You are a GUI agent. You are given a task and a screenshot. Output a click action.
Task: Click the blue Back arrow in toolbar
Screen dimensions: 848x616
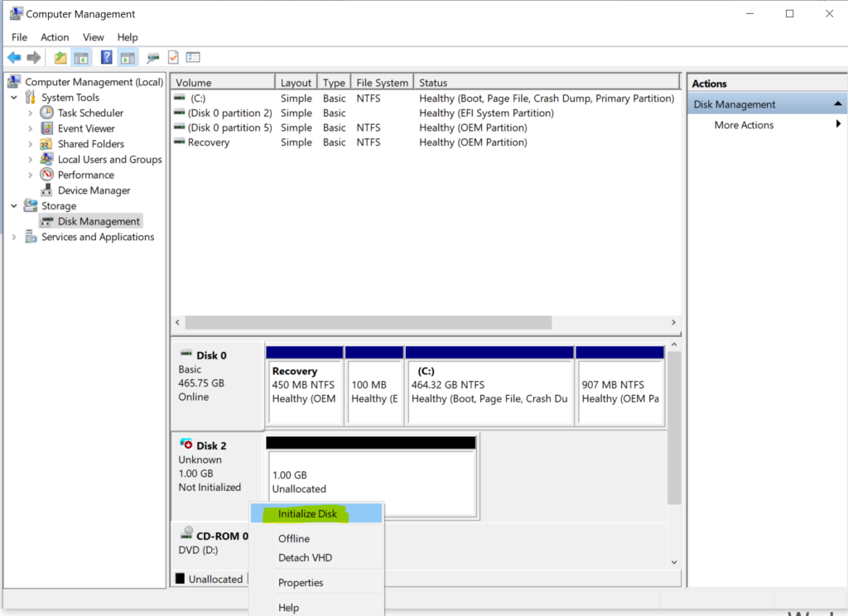14,57
